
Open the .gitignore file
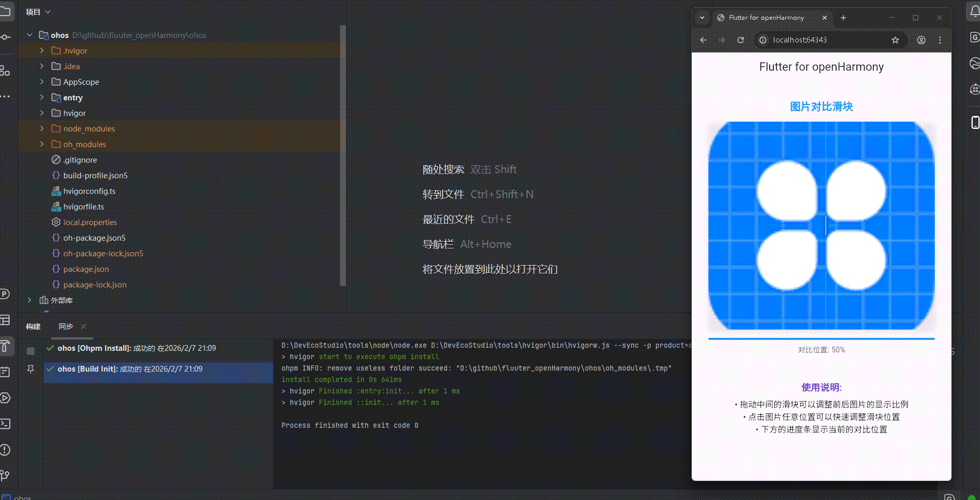80,160
